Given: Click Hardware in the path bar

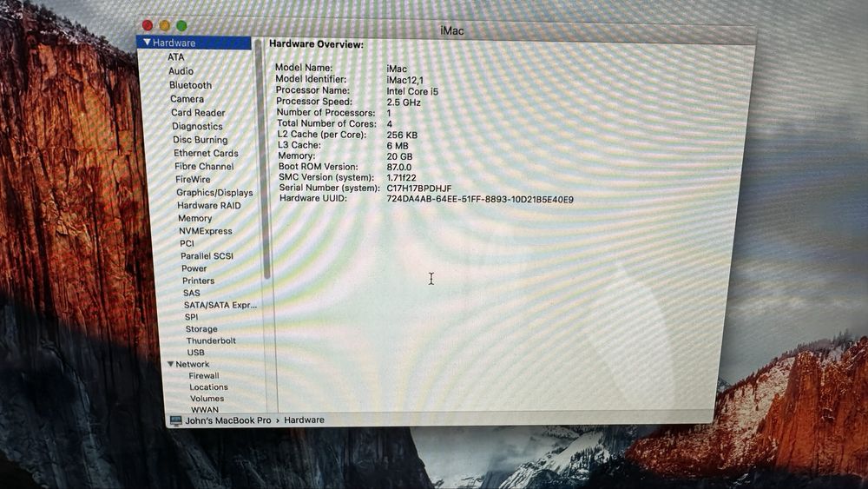Looking at the screenshot, I should coord(304,420).
